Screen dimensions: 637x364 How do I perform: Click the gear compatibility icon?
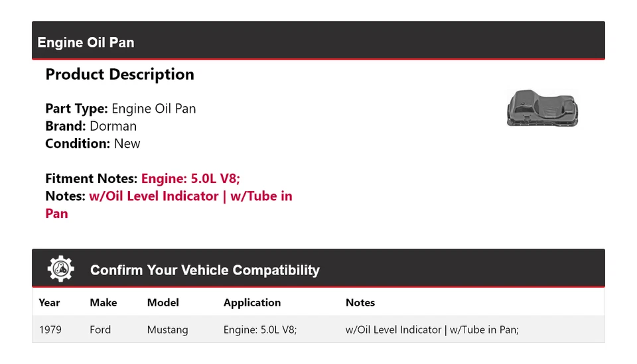(60, 269)
